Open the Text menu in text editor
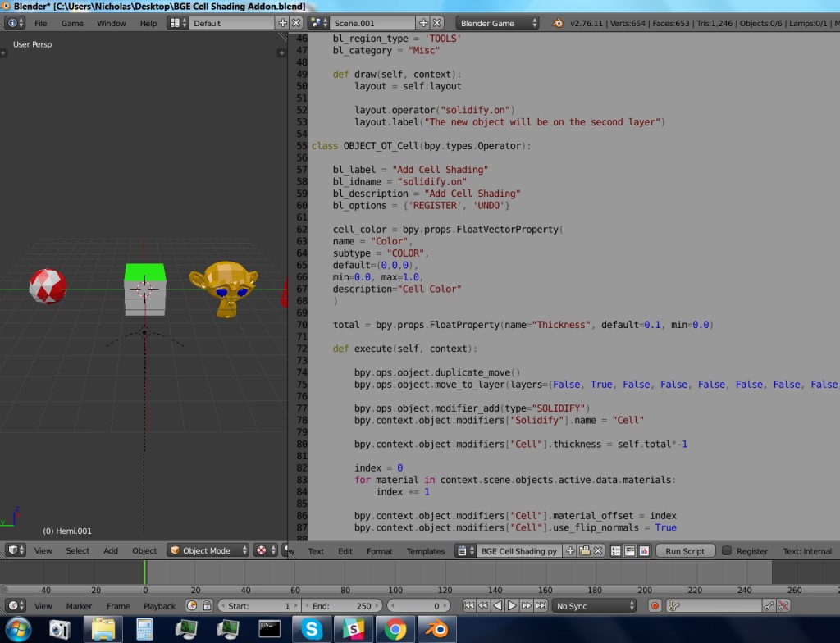Viewport: 840px width, 643px height. [316, 551]
